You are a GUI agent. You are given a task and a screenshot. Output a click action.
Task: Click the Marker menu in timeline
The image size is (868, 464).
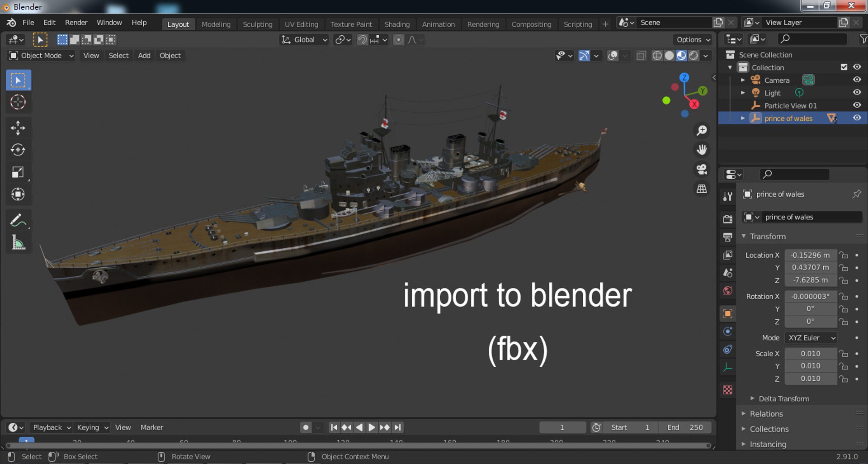point(151,427)
